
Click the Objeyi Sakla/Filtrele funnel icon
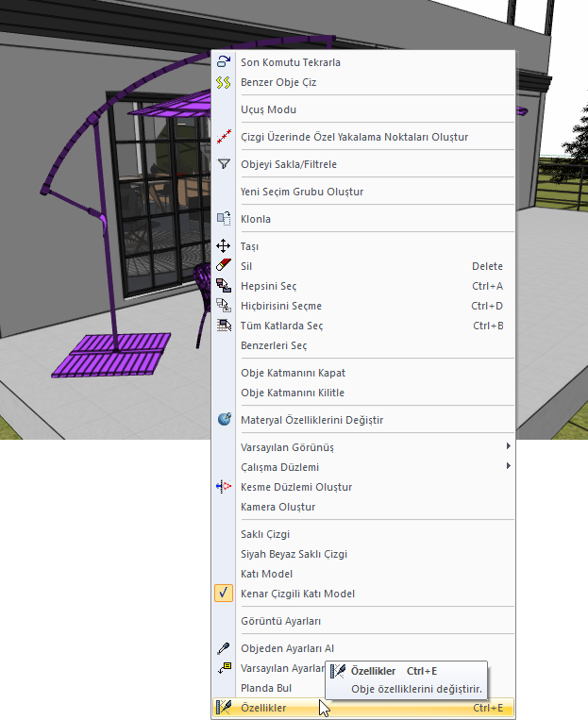click(224, 164)
